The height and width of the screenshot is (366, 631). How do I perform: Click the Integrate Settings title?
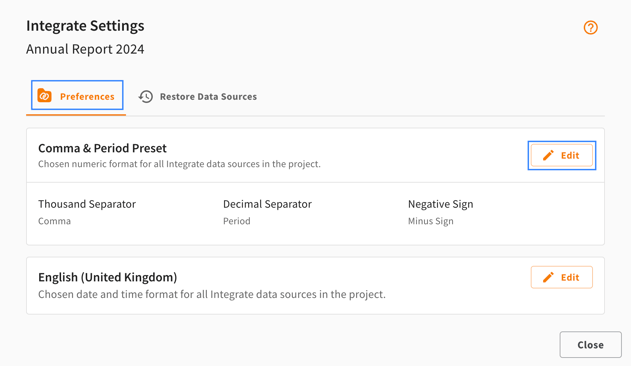click(85, 26)
